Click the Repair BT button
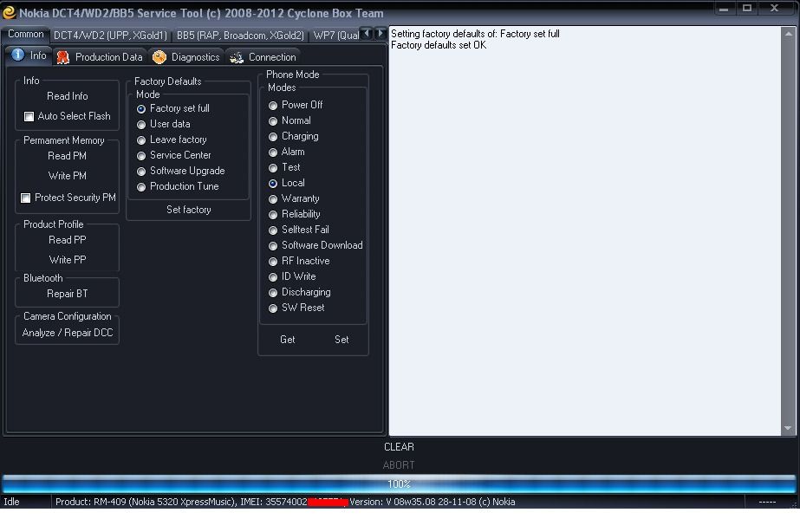The height and width of the screenshot is (532, 800). click(x=68, y=294)
